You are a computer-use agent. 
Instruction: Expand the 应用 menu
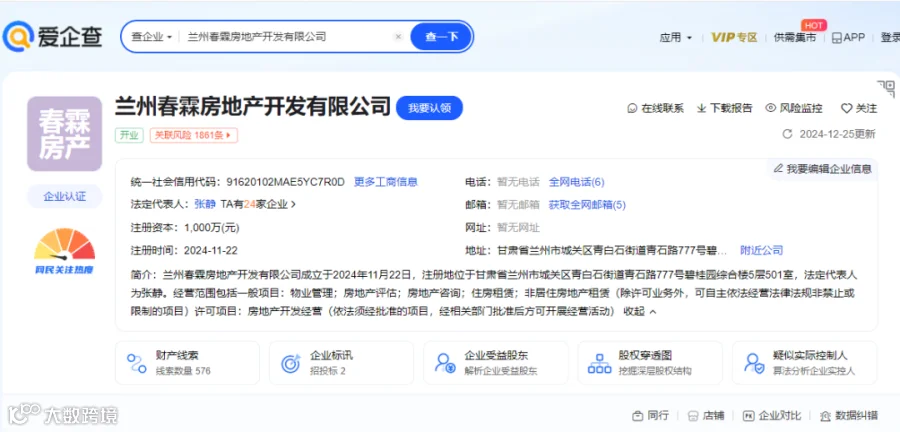[x=676, y=38]
